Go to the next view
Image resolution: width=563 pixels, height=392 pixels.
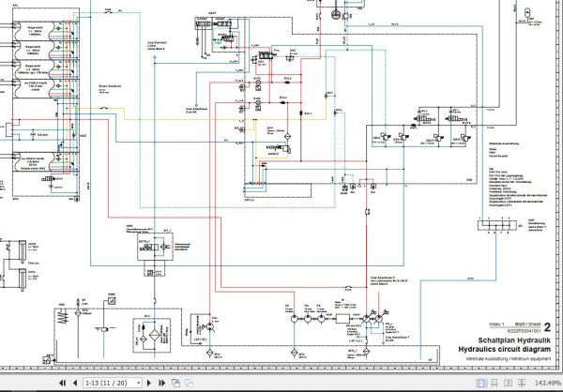[189, 383]
